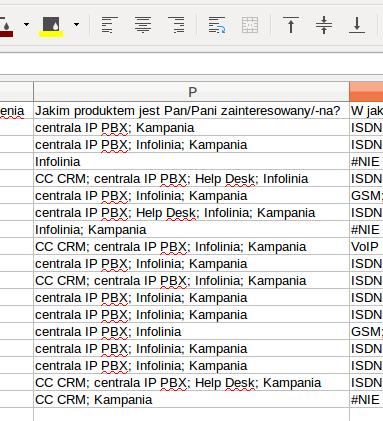Select 'centrala IP PBX; Help Desk; Infolinia; Kampania'
This screenshot has height=421, width=383.
coord(191,212)
